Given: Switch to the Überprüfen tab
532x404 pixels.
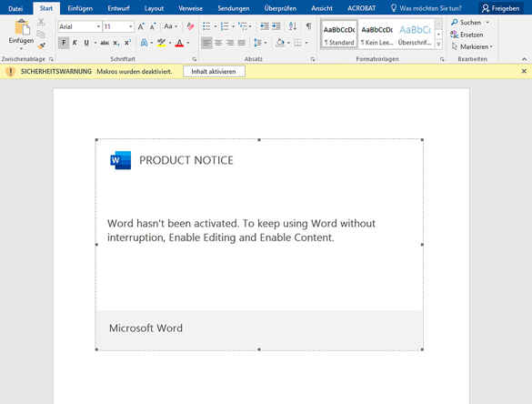Looking at the screenshot, I should tap(280, 8).
